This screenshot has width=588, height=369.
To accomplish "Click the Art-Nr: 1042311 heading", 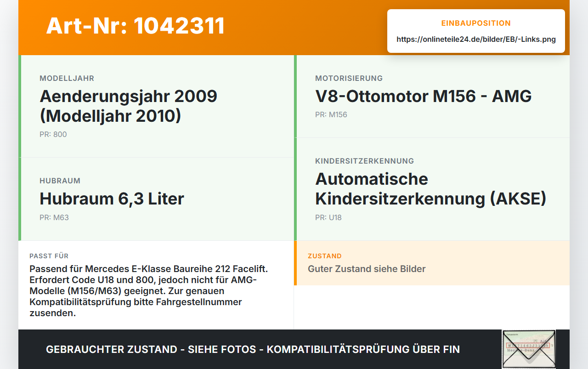I will 136,26.
